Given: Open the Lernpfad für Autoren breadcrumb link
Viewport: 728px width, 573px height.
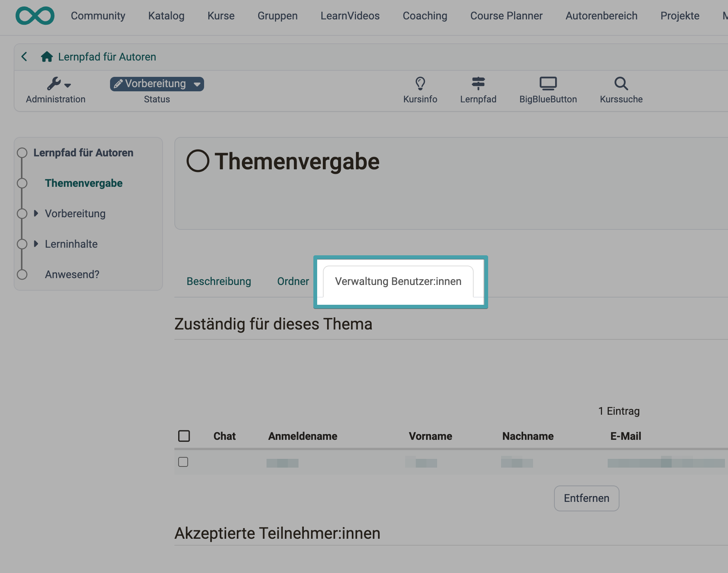Looking at the screenshot, I should pos(107,57).
